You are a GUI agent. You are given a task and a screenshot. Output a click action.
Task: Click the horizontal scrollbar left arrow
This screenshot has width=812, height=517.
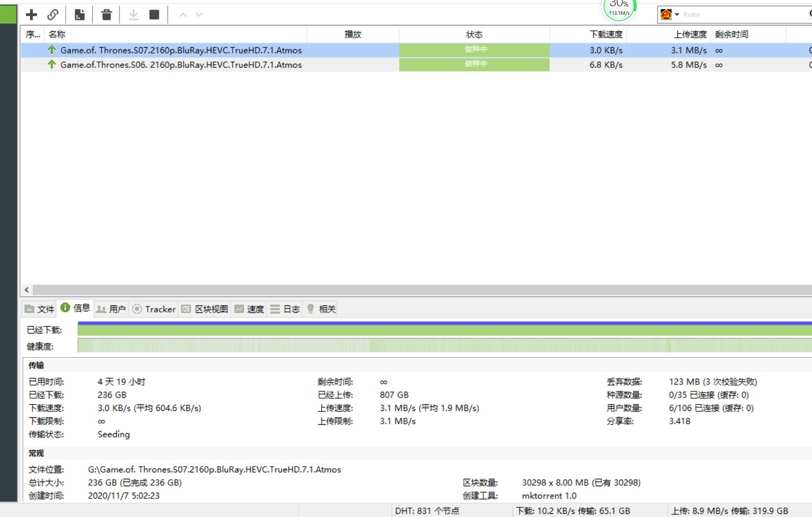click(x=27, y=290)
